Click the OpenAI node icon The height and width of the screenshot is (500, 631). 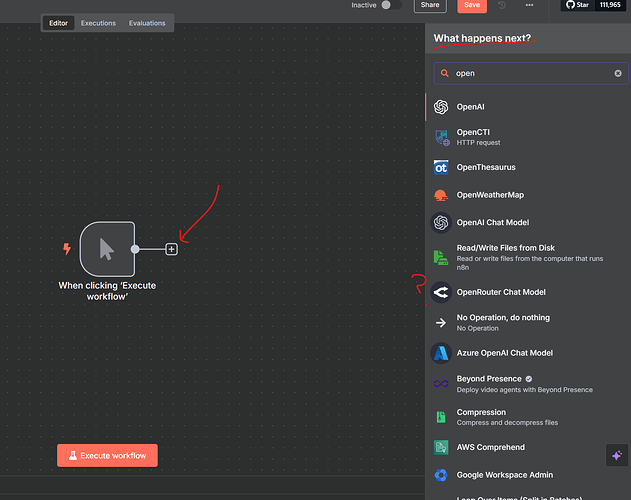[x=441, y=107]
